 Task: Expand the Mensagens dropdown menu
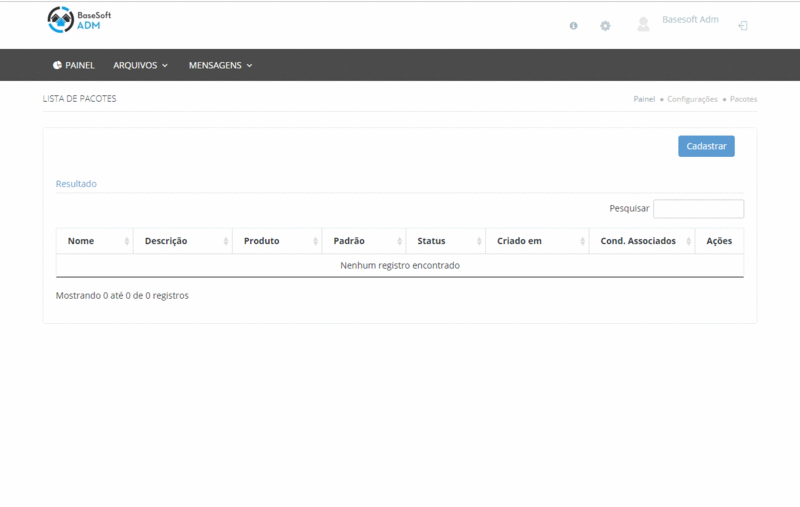point(220,65)
